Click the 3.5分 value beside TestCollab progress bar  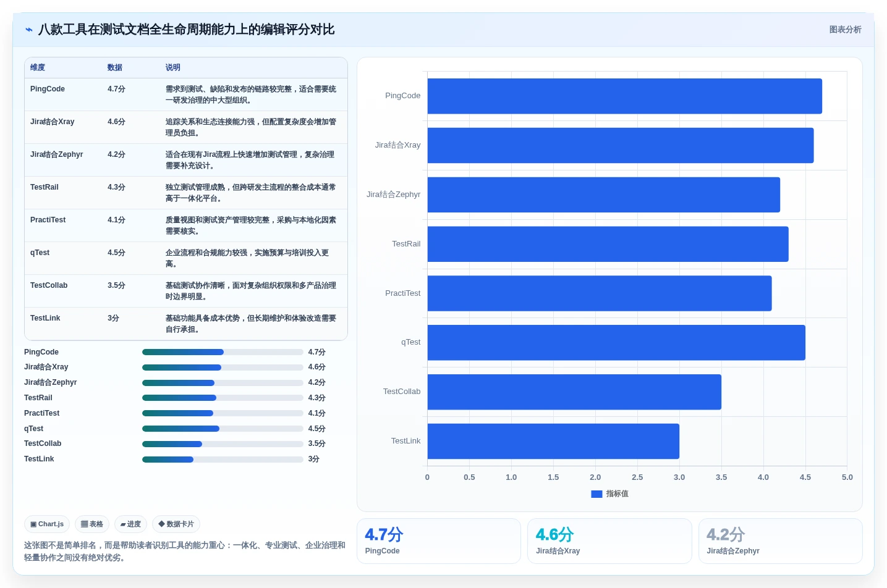tap(317, 444)
